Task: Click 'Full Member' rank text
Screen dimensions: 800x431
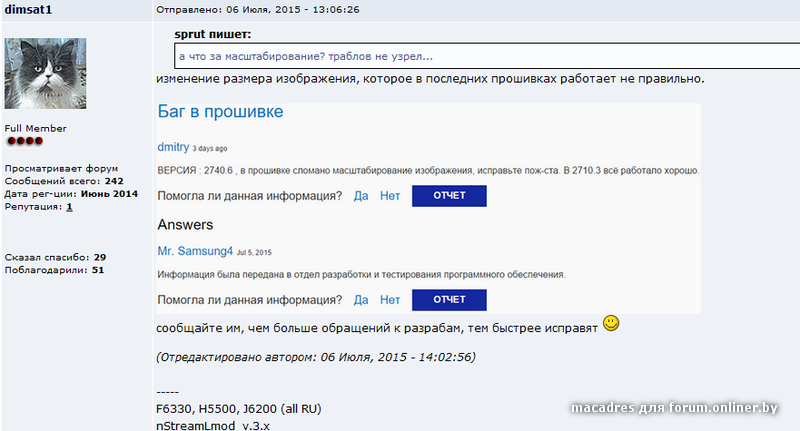Action: 36,129
